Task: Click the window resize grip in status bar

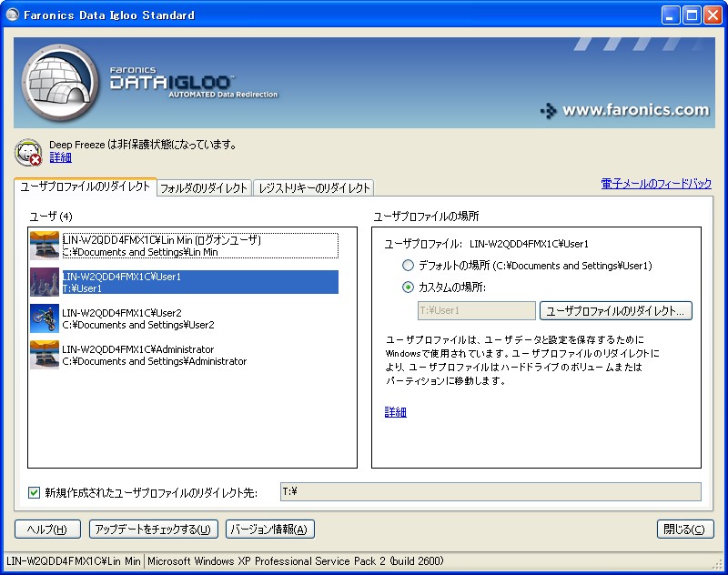Action: tap(717, 563)
